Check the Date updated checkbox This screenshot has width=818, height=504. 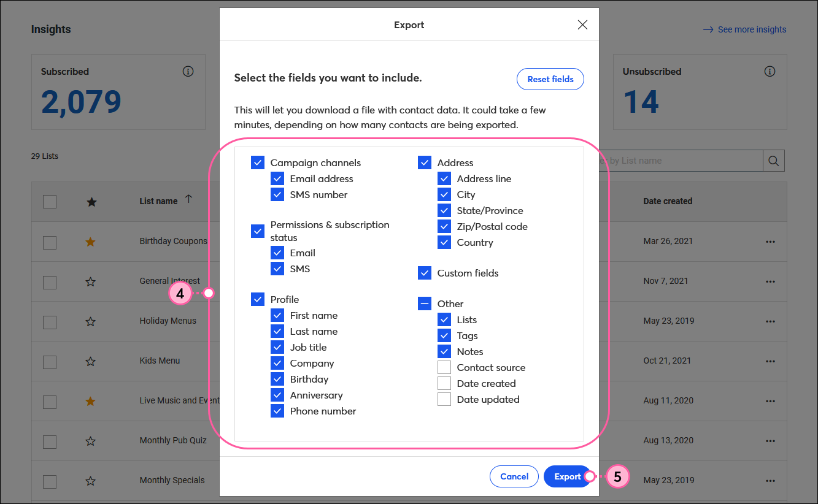[x=444, y=400]
